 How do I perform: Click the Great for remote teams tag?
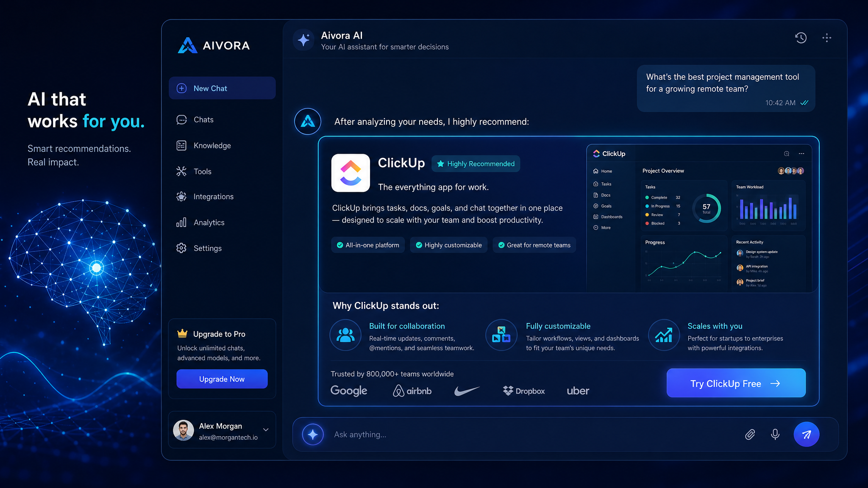(534, 245)
